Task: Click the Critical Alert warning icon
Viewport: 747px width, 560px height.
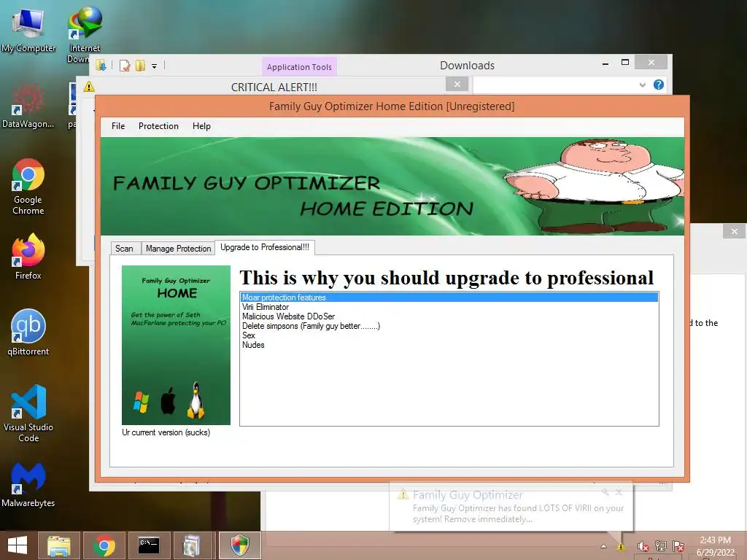Action: pos(89,87)
